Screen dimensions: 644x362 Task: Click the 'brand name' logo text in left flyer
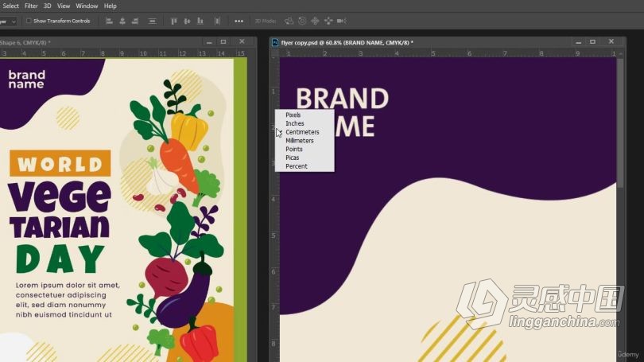[x=27, y=80]
